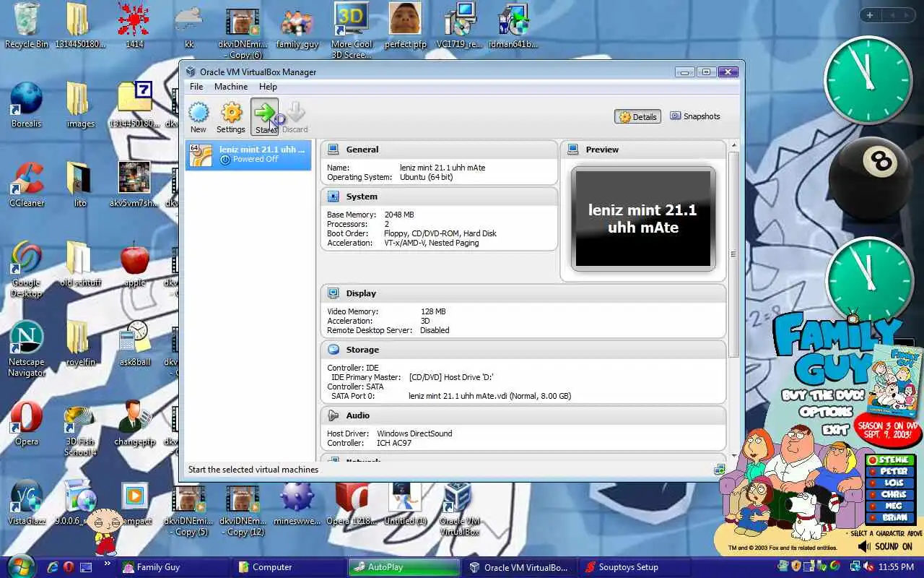Open the Help menu in VirtualBox
924x578 pixels.
pyautogui.click(x=268, y=87)
